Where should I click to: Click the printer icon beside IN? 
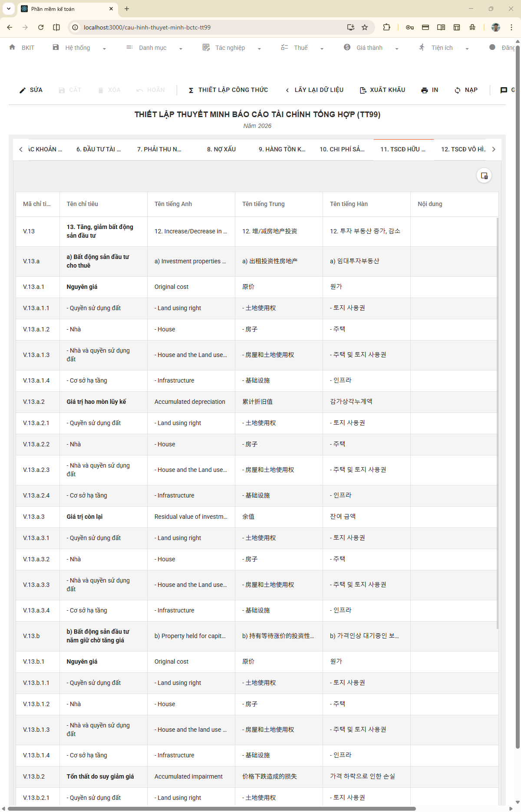425,90
